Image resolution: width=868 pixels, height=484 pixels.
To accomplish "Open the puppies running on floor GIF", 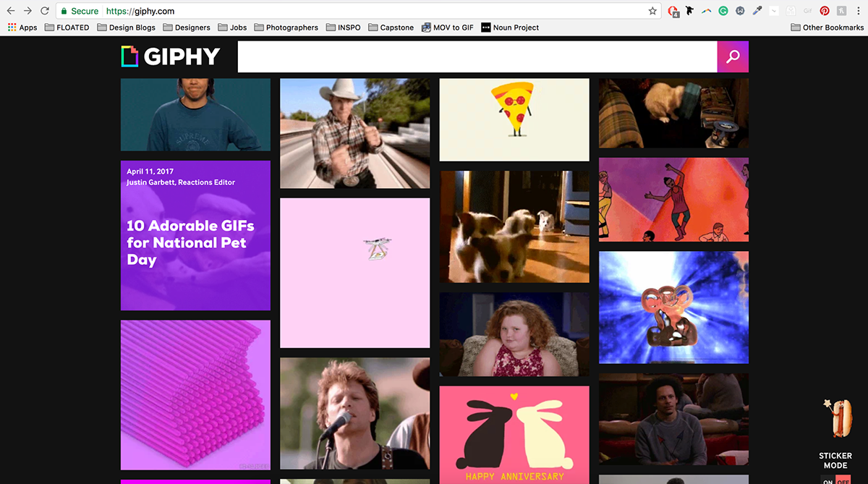I will pos(514,226).
